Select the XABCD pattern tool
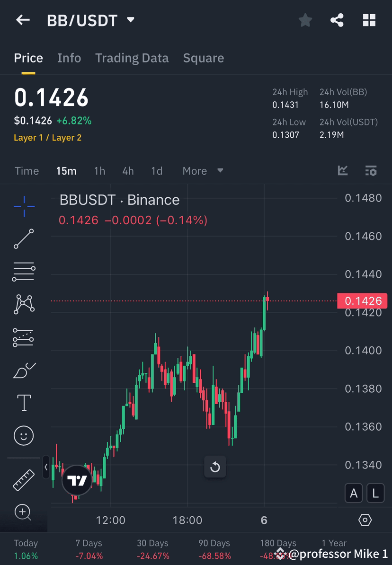 (24, 304)
